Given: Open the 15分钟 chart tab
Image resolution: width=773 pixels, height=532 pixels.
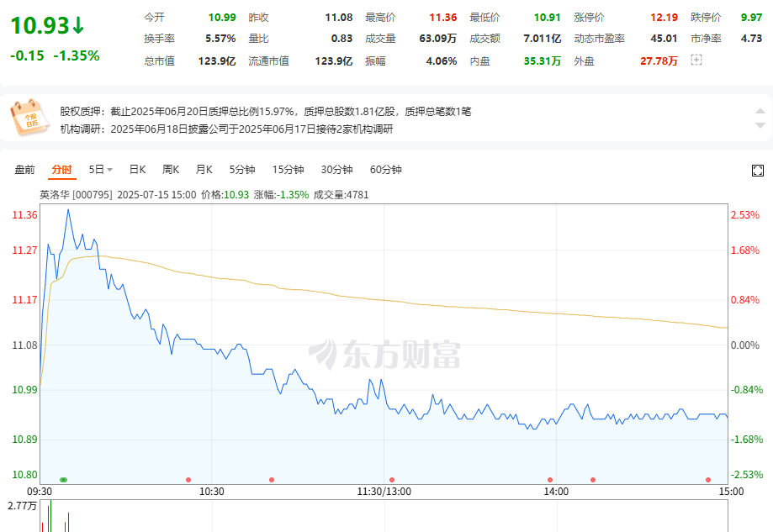Looking at the screenshot, I should [288, 170].
